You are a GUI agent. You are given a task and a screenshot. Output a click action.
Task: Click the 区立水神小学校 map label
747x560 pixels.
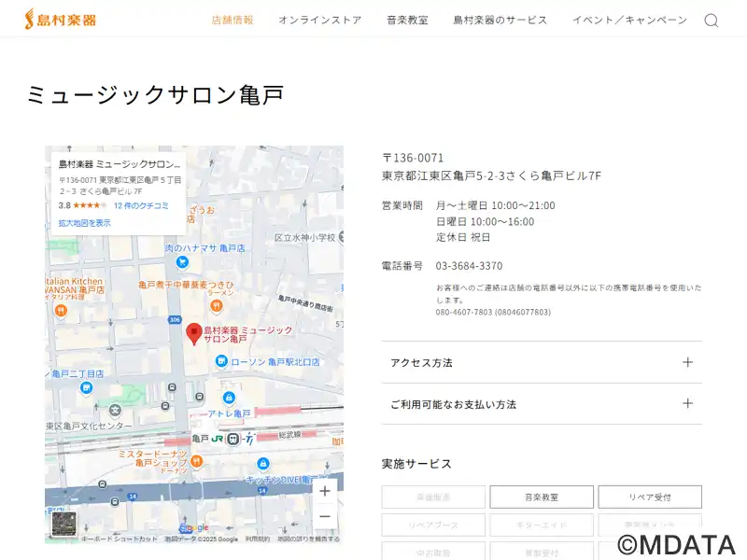pyautogui.click(x=305, y=237)
